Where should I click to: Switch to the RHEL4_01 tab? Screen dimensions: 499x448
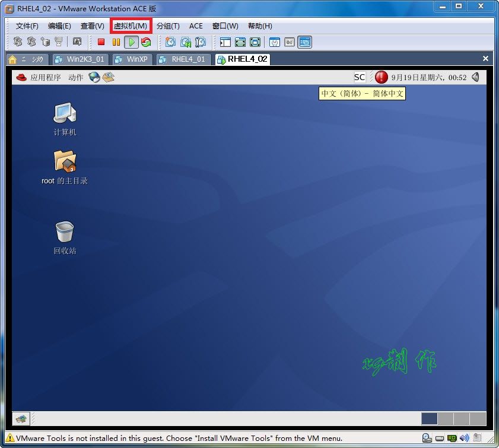[x=183, y=59]
